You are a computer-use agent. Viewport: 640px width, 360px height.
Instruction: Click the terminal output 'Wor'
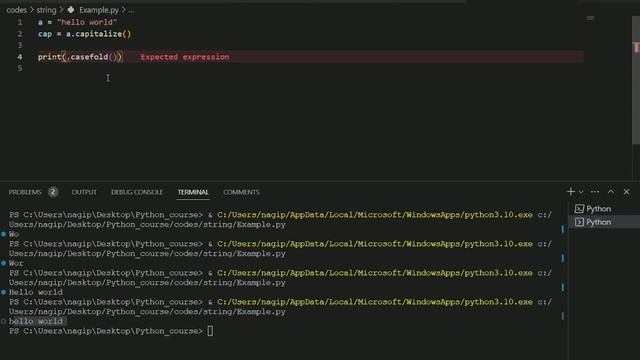(x=16, y=263)
